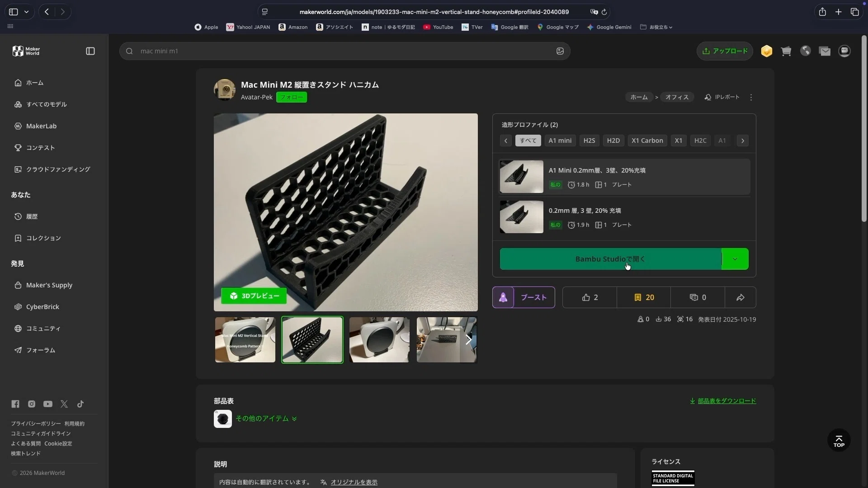Select the H2C printer filter tab
The image size is (868, 488).
pyautogui.click(x=700, y=141)
